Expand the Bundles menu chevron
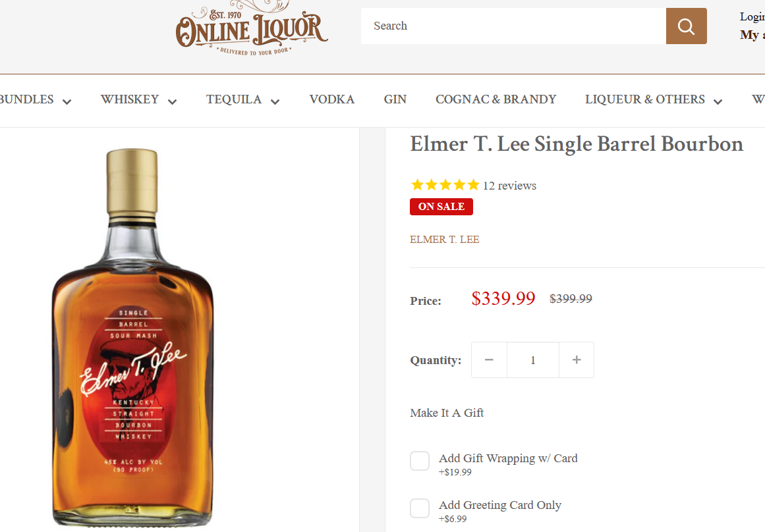The image size is (765, 532). (67, 101)
